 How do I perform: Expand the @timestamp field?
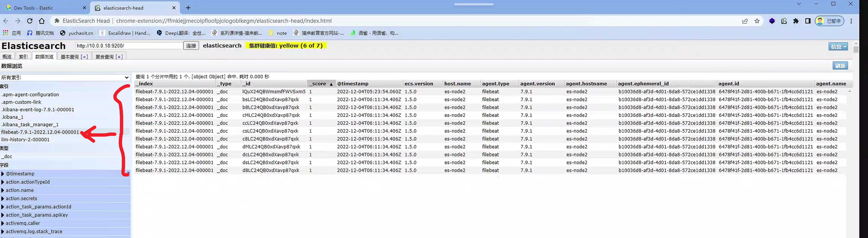tap(3, 174)
